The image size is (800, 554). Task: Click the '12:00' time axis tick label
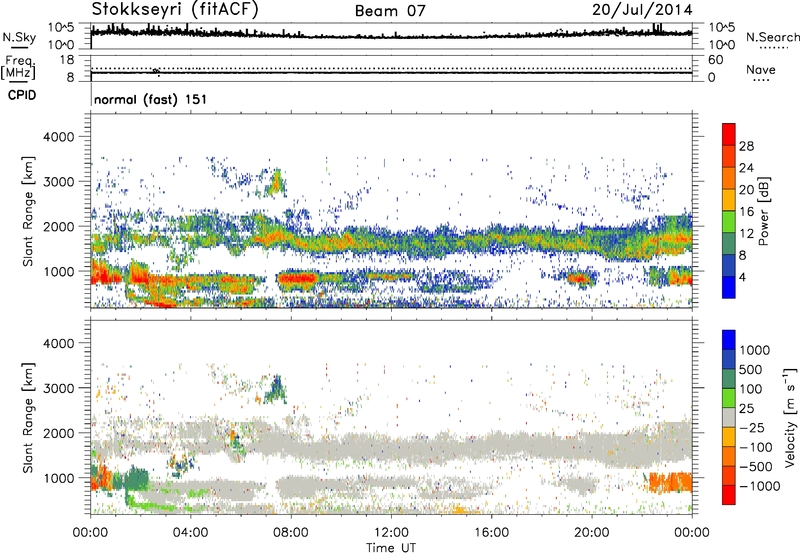pos(391,533)
